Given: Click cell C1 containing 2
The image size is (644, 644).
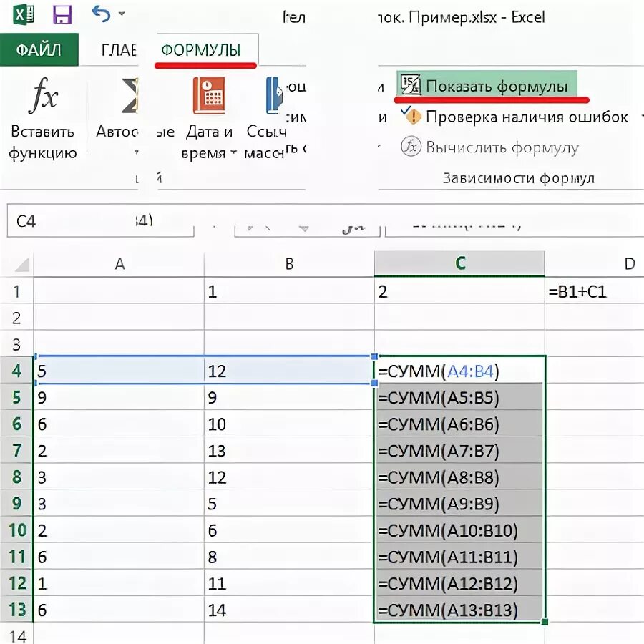Looking at the screenshot, I should point(459,291).
